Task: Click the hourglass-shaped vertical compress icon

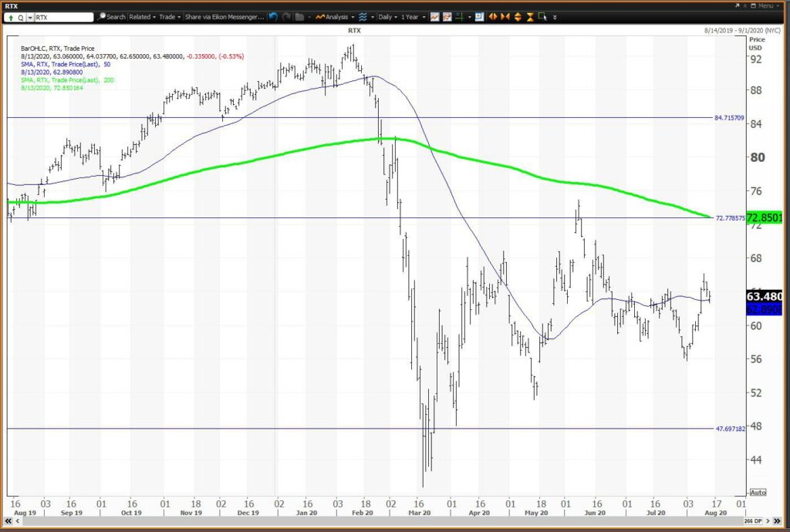Action: [x=530, y=17]
